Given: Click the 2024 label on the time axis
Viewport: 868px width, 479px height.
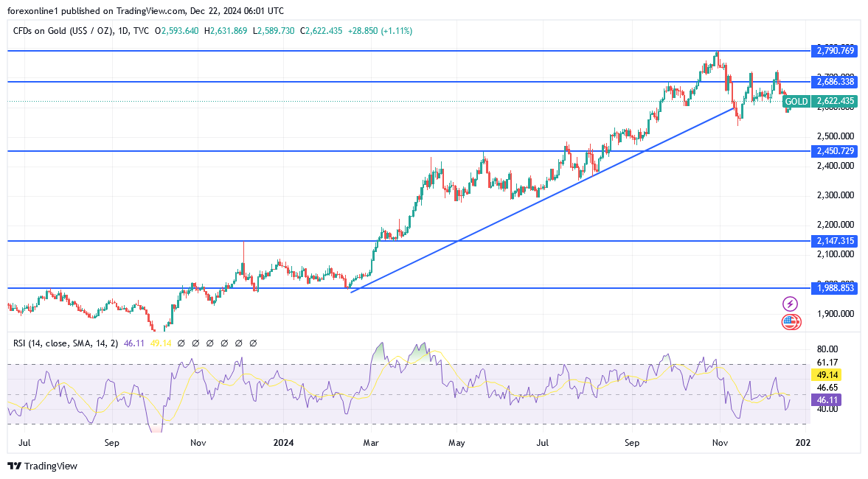Looking at the screenshot, I should 284,443.
